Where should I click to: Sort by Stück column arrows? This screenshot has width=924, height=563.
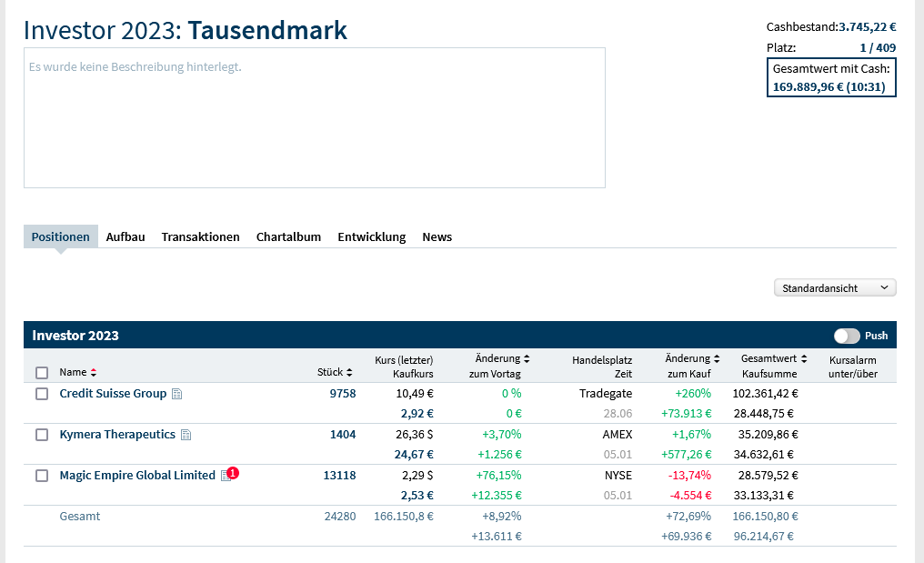(349, 372)
